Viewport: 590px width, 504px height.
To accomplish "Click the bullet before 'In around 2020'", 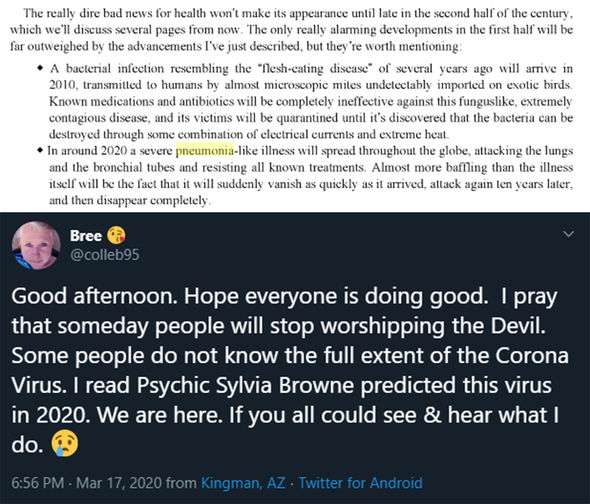I will pos(40,150).
